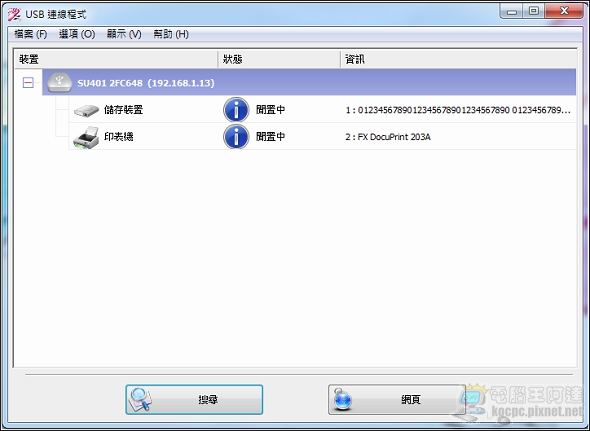The height and width of the screenshot is (431, 590).
Task: Click the 網頁 web page button
Action: 397,399
